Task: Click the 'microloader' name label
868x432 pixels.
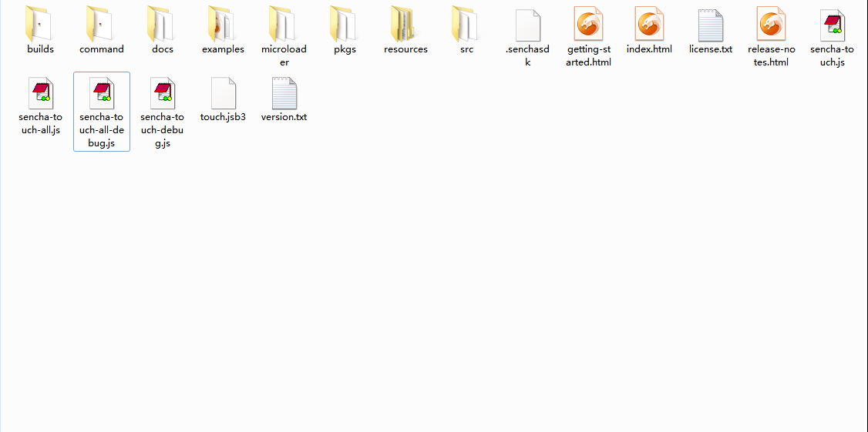Action: point(284,56)
